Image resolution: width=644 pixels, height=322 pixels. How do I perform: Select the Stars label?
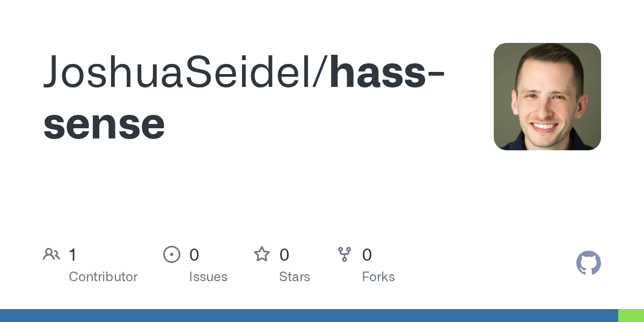294,277
